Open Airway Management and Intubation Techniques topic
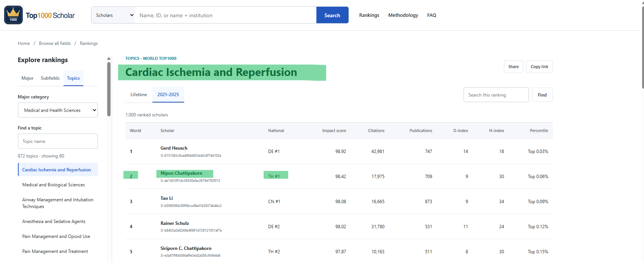The height and width of the screenshot is (263, 644). point(58,203)
